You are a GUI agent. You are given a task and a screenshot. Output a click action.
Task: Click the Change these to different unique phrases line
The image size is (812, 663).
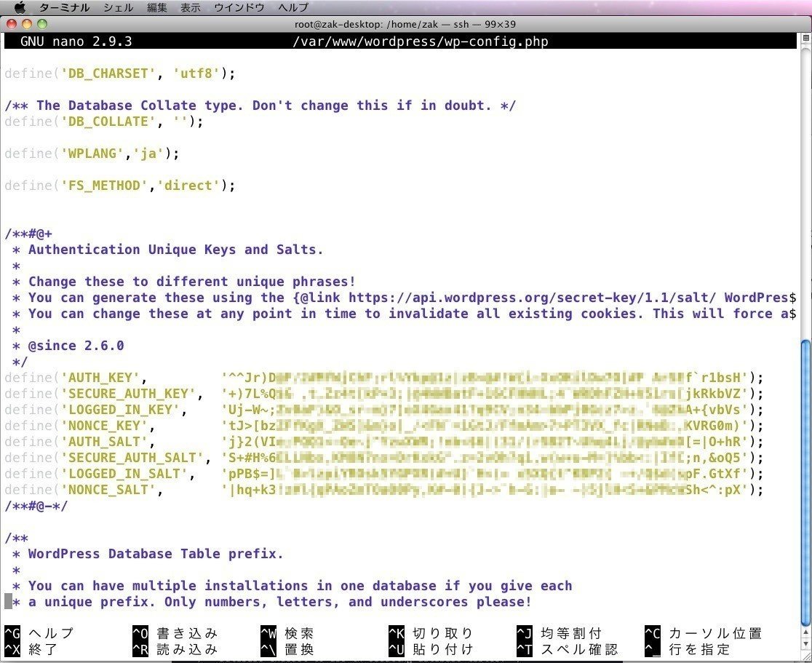point(184,282)
